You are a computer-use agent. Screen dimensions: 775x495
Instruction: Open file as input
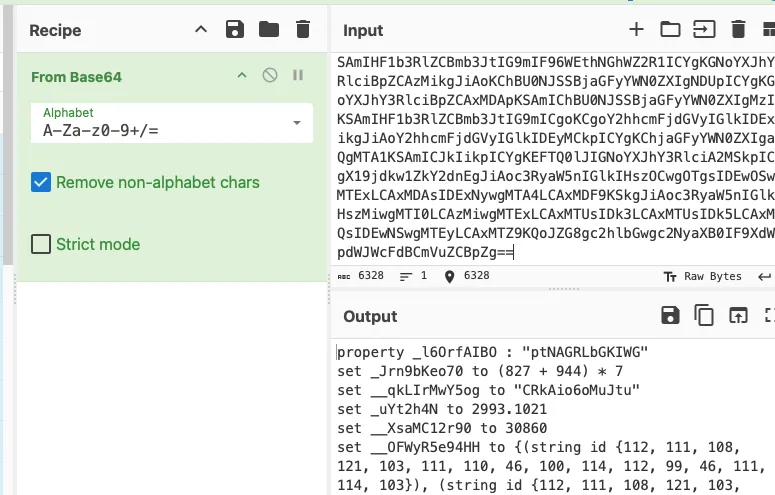point(704,30)
